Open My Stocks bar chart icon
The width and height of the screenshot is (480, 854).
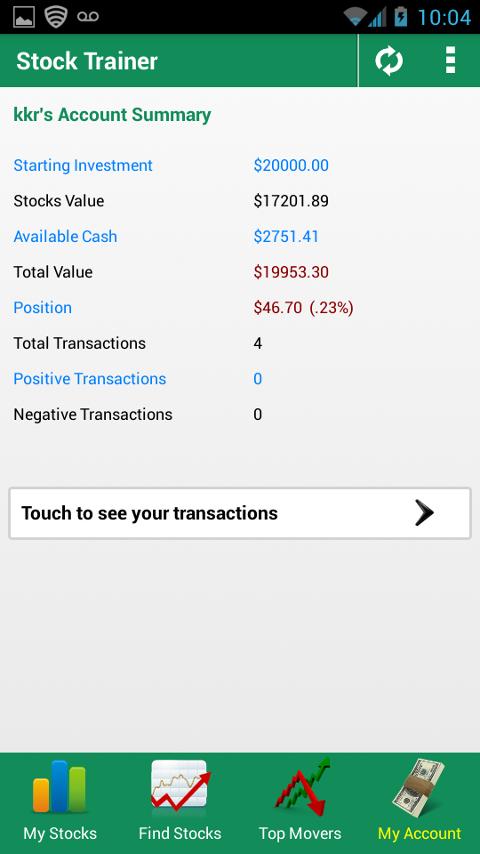coord(60,787)
